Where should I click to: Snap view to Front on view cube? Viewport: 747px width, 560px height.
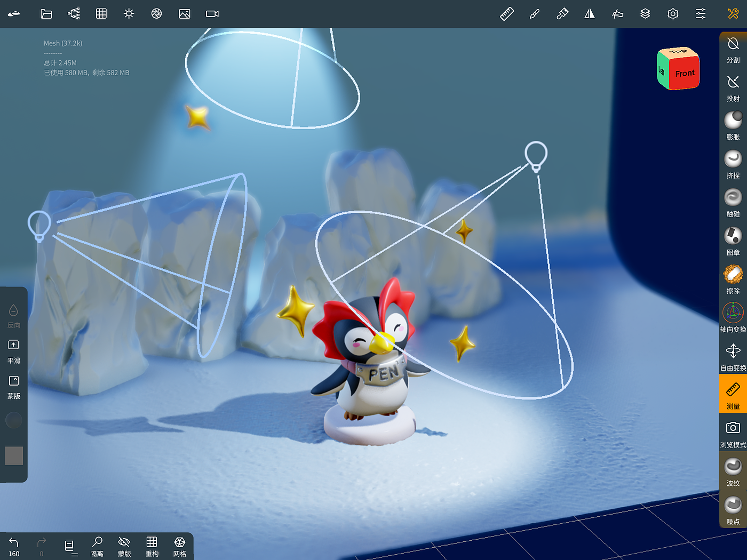(x=685, y=74)
